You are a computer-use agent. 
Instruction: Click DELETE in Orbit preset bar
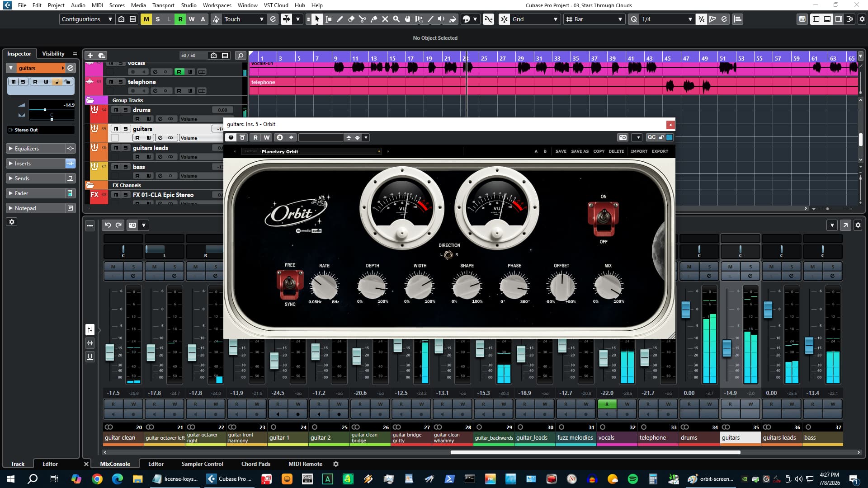point(616,151)
